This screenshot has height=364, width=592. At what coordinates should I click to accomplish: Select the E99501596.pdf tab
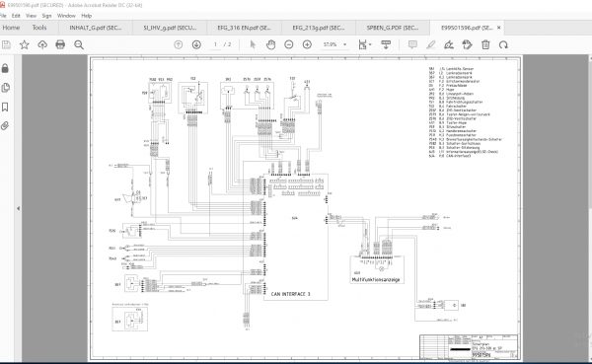467,28
